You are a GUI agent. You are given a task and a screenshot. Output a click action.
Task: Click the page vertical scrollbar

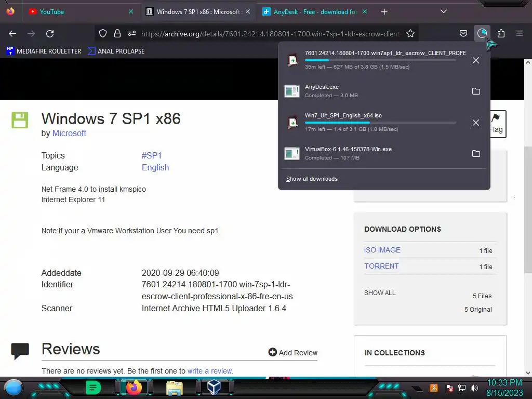pyautogui.click(x=528, y=210)
